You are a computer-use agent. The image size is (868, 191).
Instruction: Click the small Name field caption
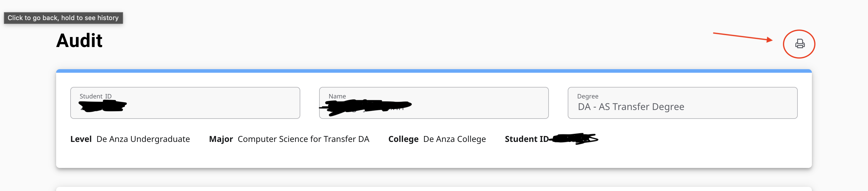[337, 96]
